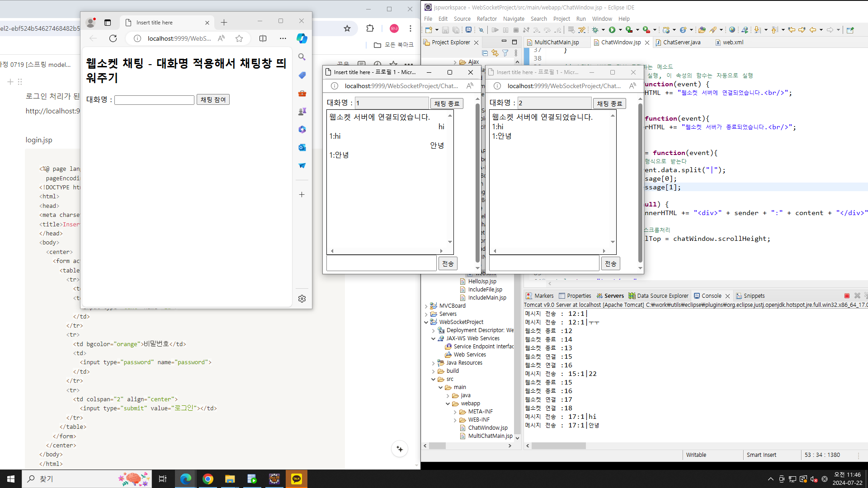Terminate the server via red console square
The image size is (868, 488).
pyautogui.click(x=846, y=296)
